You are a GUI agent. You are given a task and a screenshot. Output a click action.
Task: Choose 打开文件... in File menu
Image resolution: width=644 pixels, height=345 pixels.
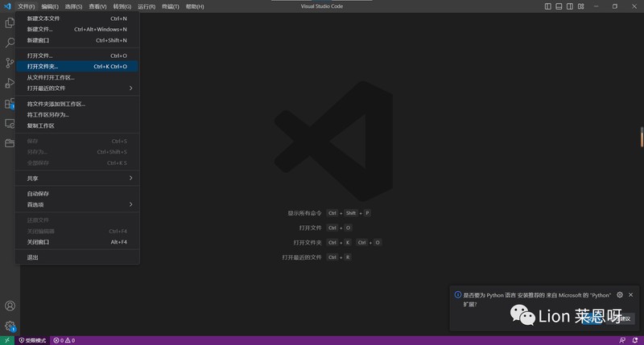(77, 55)
